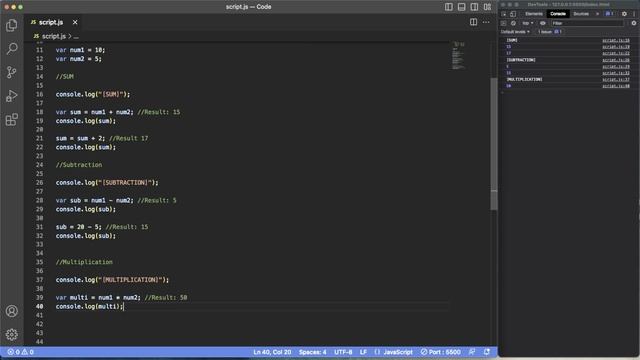Open issues counter badge in DevTools tab bar
Image resolution: width=640 pixels, height=360 pixels.
[x=609, y=14]
